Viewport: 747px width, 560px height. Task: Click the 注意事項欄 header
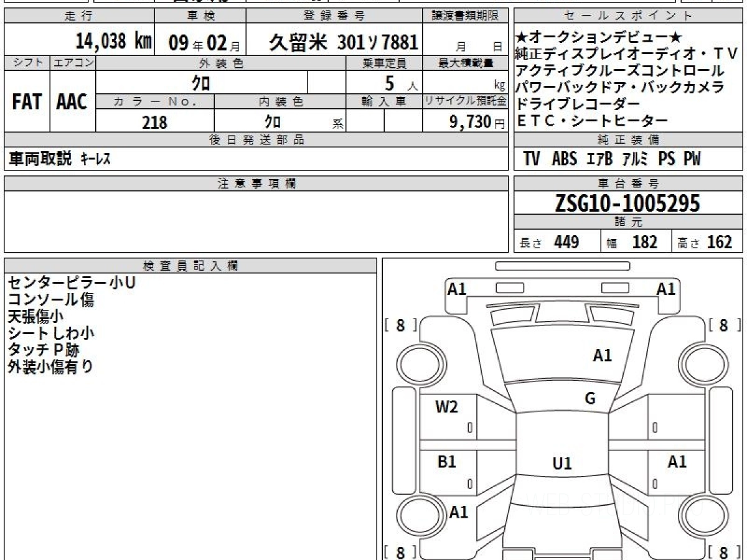[256, 184]
